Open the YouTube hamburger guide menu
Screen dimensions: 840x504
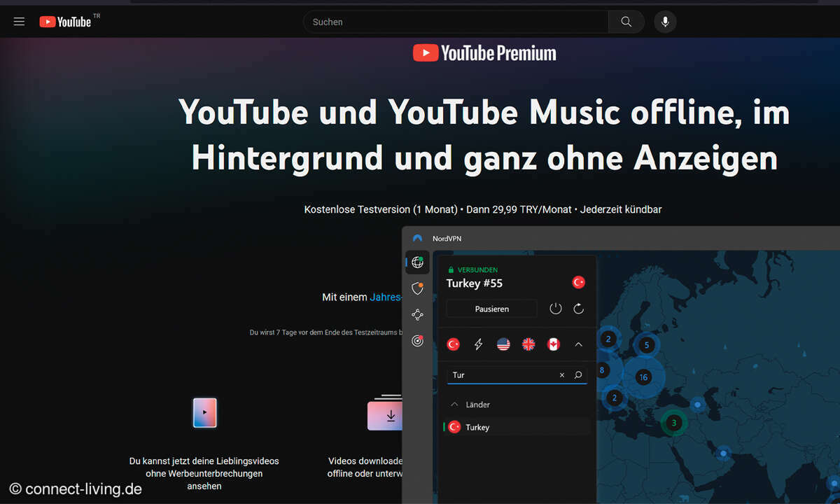pyautogui.click(x=19, y=22)
